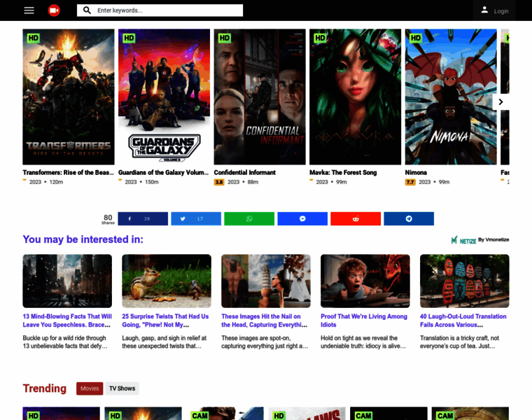Open the 13 Mind-Blowing Facts article thumbnail
The height and width of the screenshot is (420, 532).
pyautogui.click(x=67, y=281)
